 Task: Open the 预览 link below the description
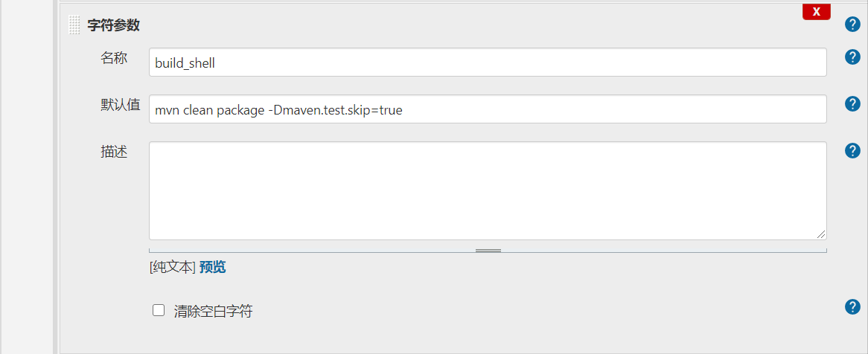(x=213, y=268)
